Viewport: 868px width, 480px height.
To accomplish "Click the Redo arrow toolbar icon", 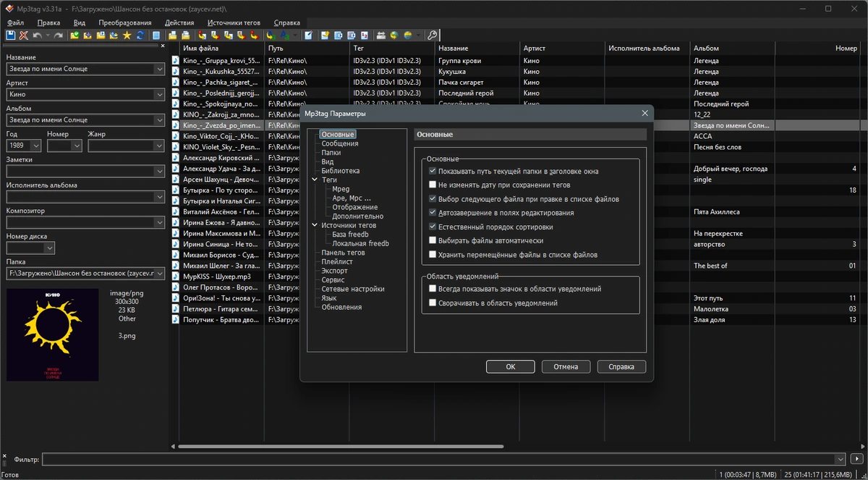I will click(58, 35).
